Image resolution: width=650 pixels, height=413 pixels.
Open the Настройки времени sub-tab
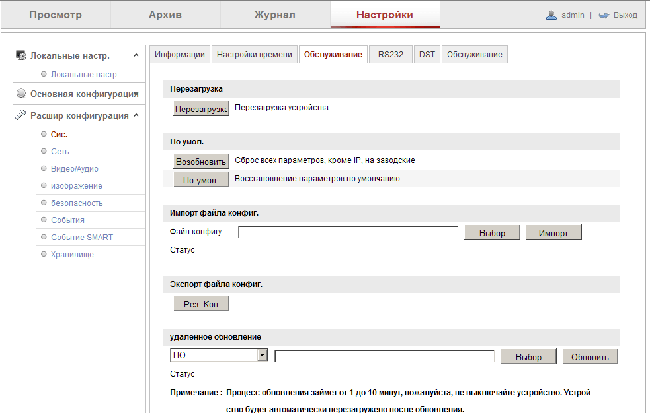pyautogui.click(x=255, y=54)
